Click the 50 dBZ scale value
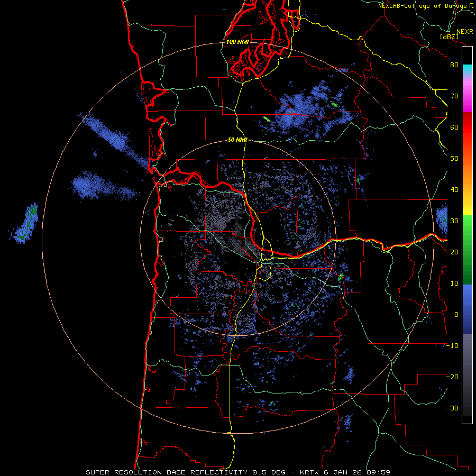The width and height of the screenshot is (476, 476). [454, 159]
